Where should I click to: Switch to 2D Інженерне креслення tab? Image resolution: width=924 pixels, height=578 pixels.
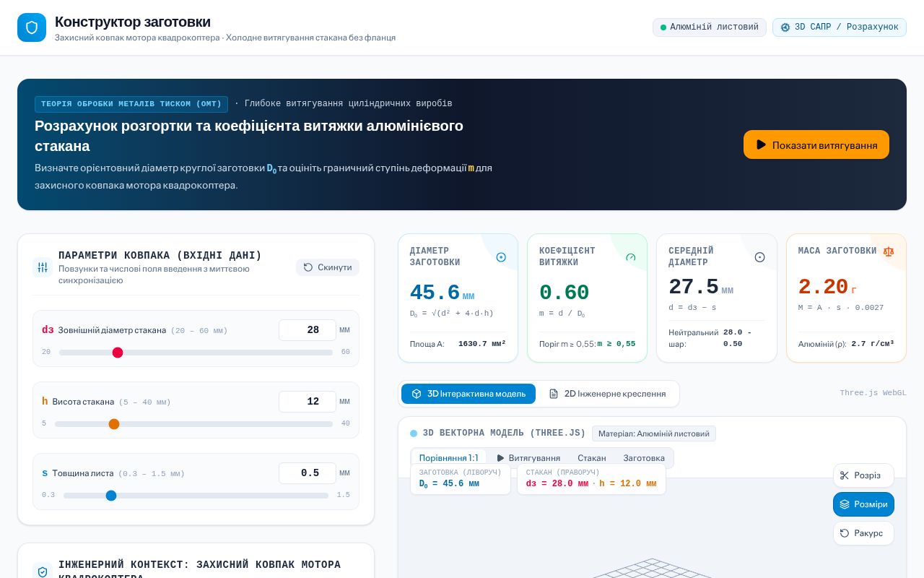[x=607, y=394]
